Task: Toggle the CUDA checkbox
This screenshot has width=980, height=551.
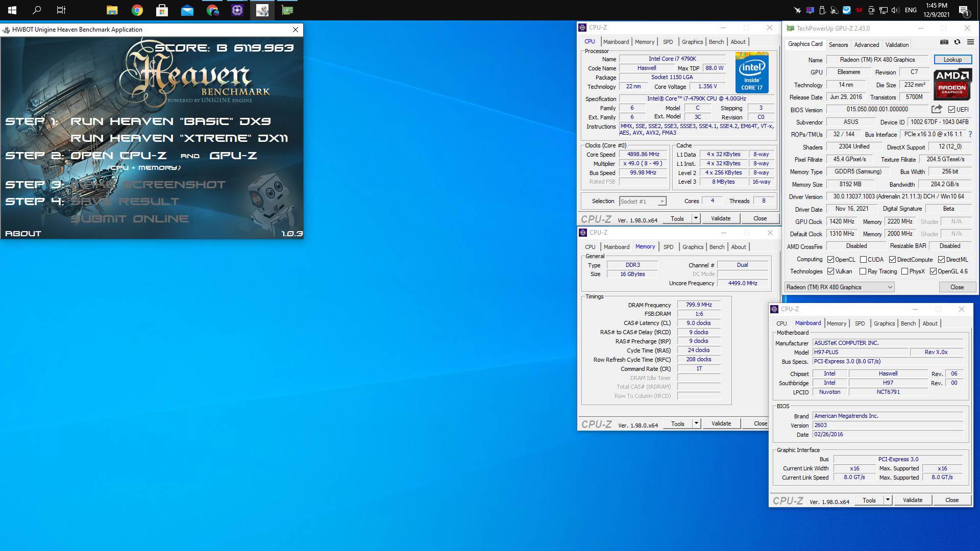Action: 863,259
